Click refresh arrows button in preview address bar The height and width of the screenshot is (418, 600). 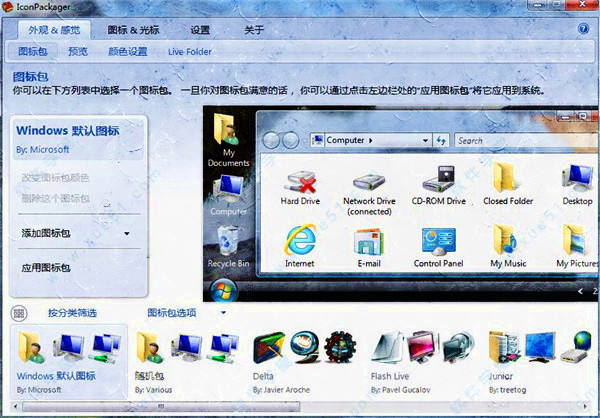(441, 140)
